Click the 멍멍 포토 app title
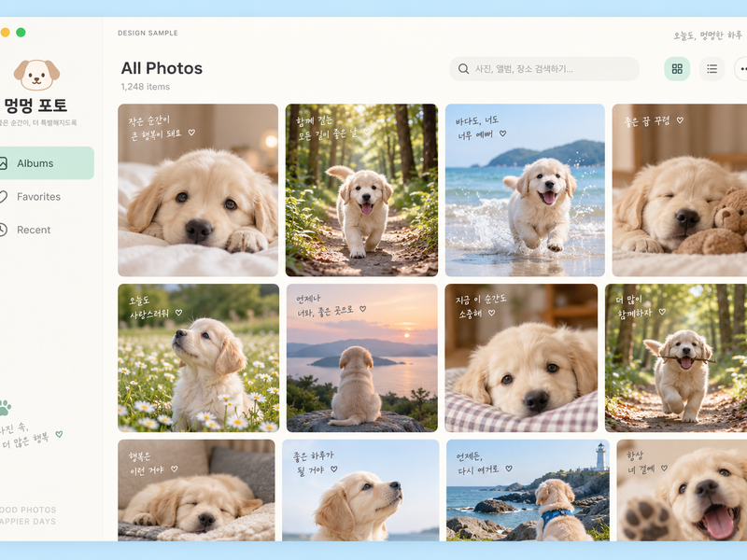Screen dimensions: 747x560 [x=35, y=105]
